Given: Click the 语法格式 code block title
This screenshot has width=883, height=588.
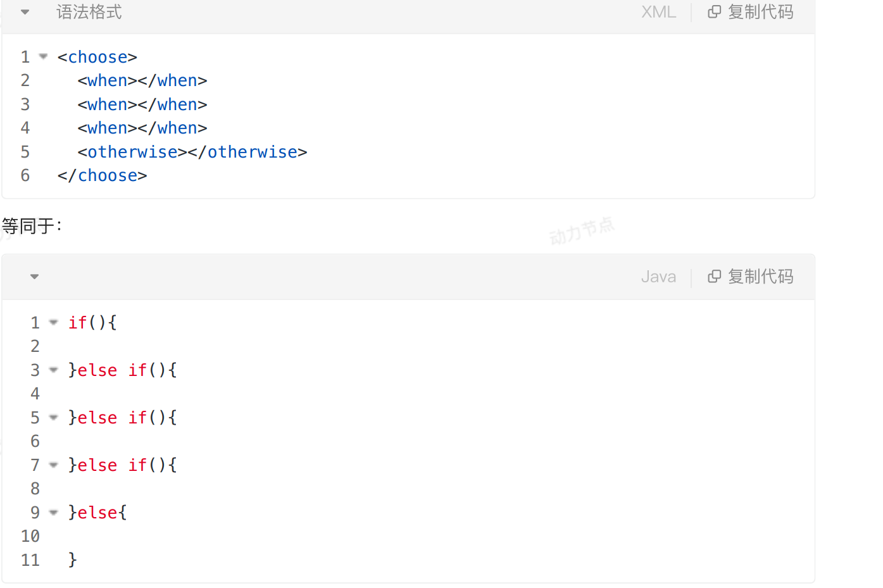Looking at the screenshot, I should [x=89, y=12].
